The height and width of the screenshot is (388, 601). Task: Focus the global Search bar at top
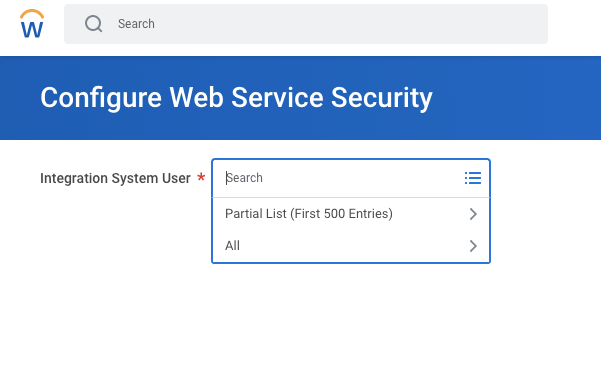305,24
